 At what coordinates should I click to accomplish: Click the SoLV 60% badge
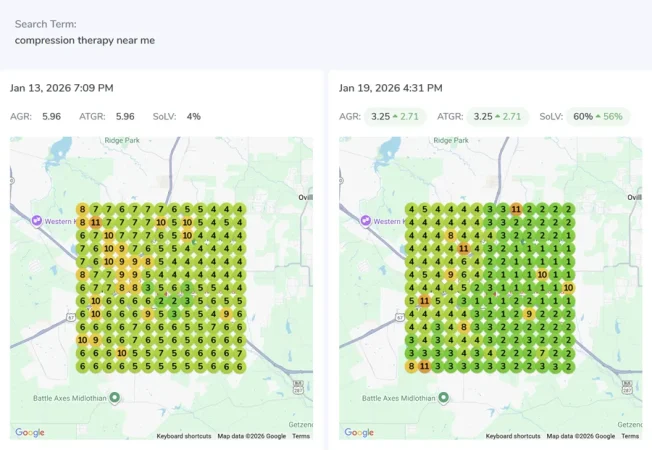(598, 116)
